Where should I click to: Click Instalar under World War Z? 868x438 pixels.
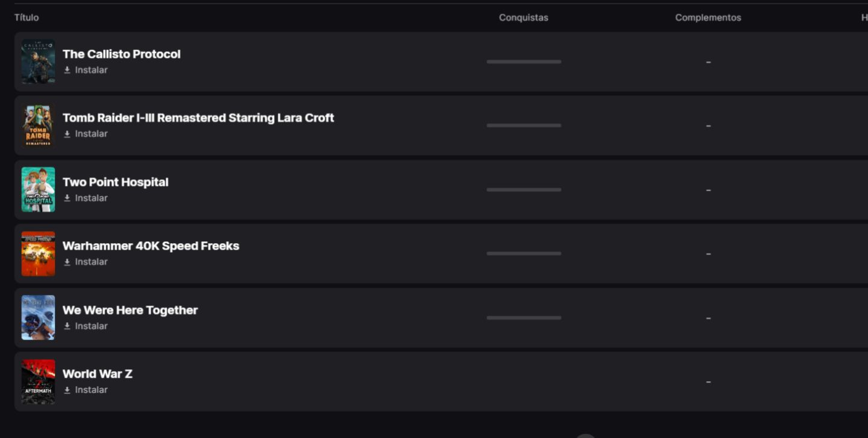91,390
